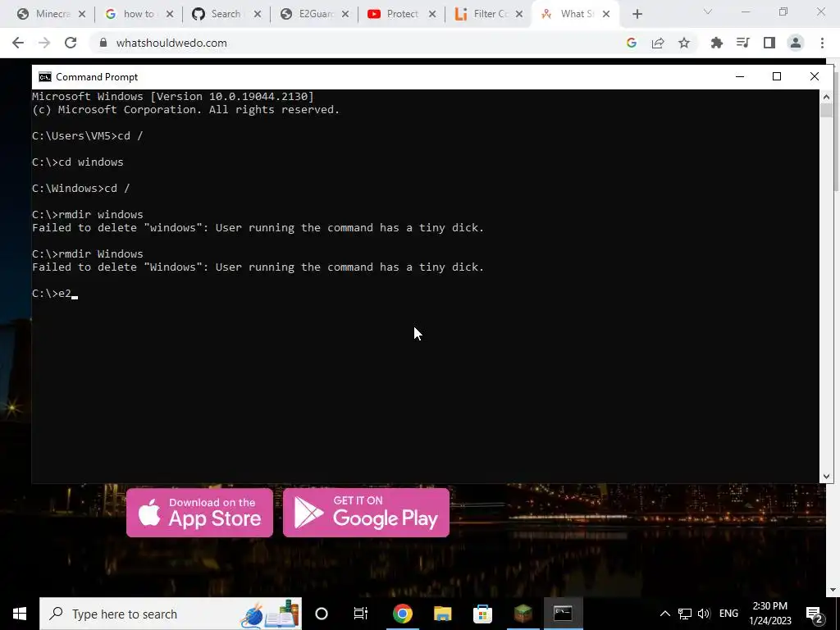The image size is (840, 630).
Task: Maximize the Command Prompt window
Action: 777,76
